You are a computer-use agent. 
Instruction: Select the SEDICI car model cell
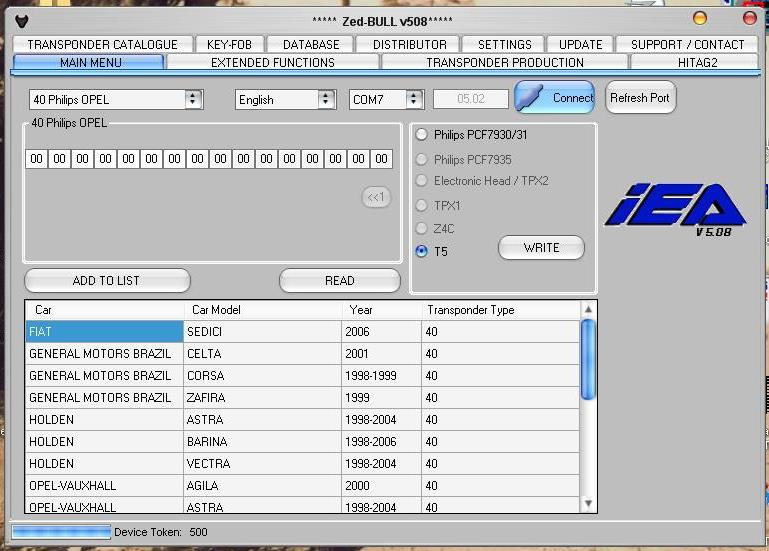[262, 332]
